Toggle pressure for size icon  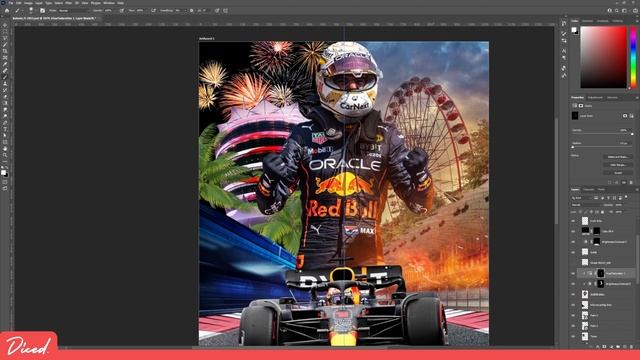tap(217, 10)
